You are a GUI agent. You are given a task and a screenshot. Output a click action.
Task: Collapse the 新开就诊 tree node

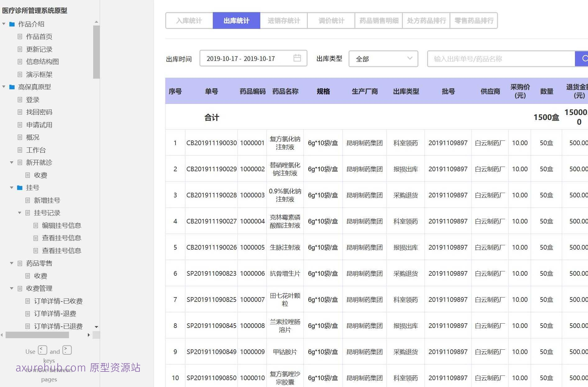tap(11, 162)
